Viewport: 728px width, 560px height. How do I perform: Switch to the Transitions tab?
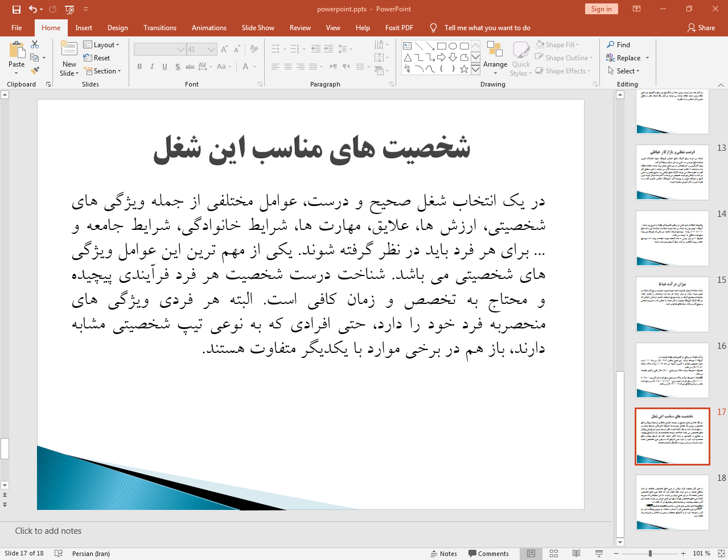pyautogui.click(x=160, y=27)
